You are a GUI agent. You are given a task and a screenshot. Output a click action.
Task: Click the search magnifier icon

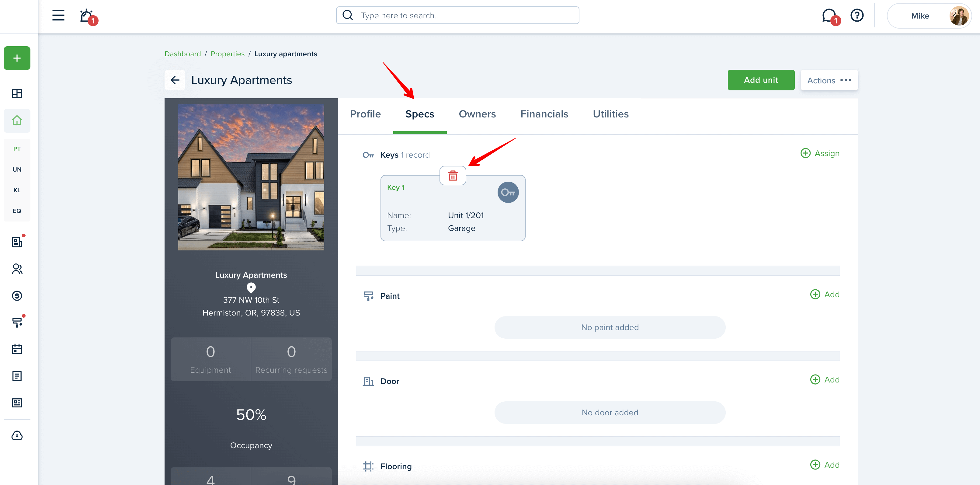[347, 15]
